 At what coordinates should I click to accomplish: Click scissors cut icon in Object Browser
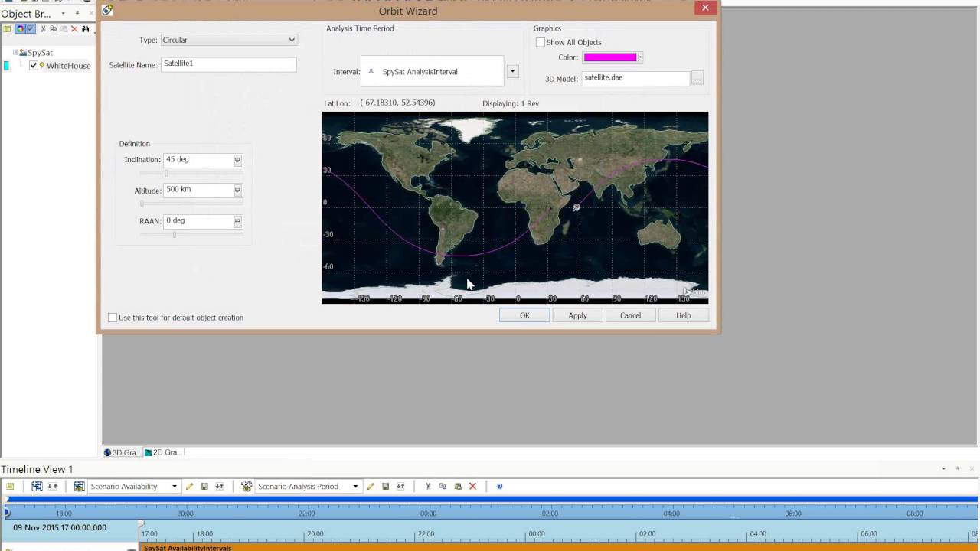coord(43,29)
